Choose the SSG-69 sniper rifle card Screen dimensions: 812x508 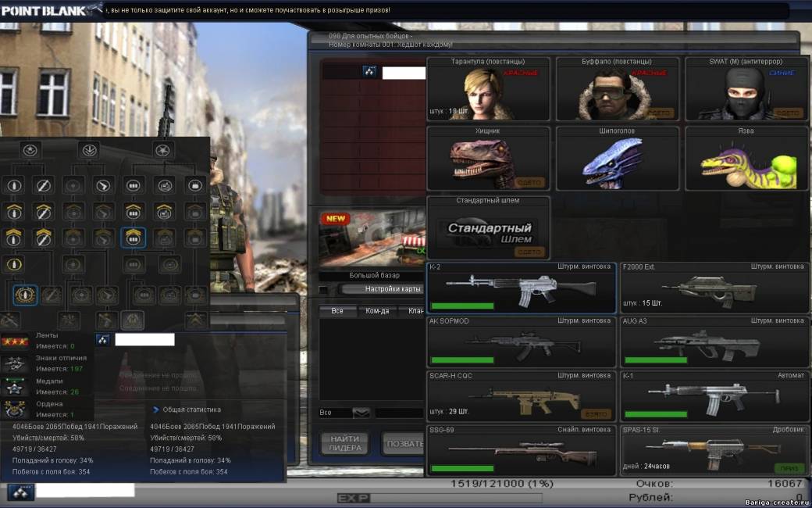coord(521,450)
